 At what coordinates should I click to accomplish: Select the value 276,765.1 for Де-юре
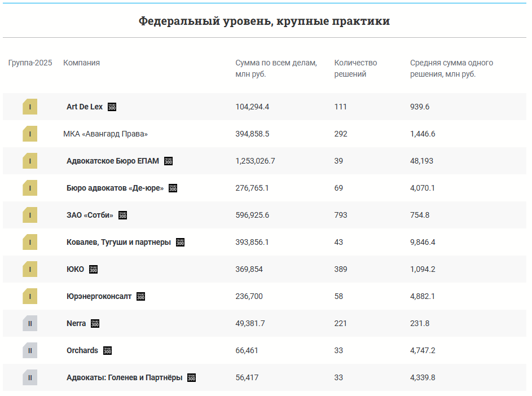[x=252, y=188]
